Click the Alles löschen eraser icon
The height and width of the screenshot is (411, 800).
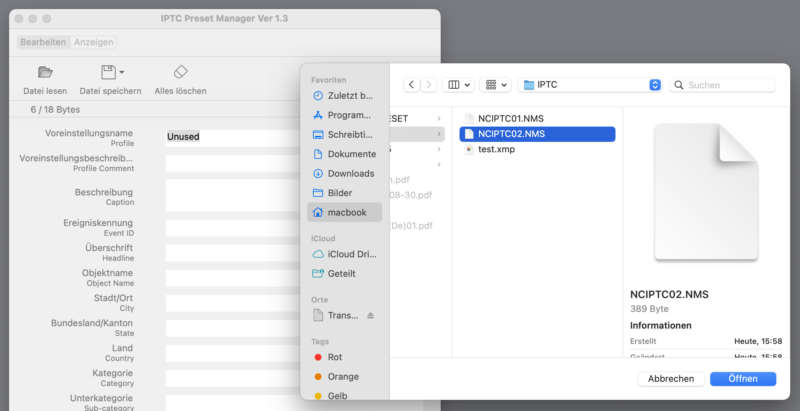coord(180,72)
